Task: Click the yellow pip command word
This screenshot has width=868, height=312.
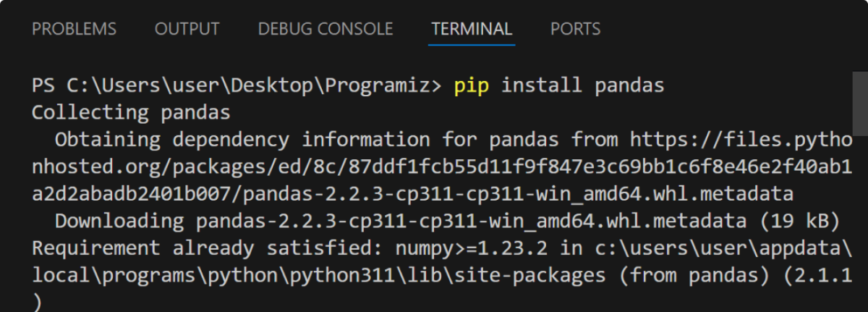Action: click(x=472, y=85)
